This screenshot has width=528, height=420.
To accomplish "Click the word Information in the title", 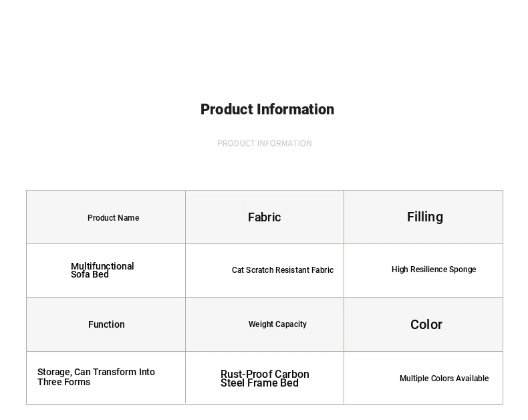I will point(295,110).
